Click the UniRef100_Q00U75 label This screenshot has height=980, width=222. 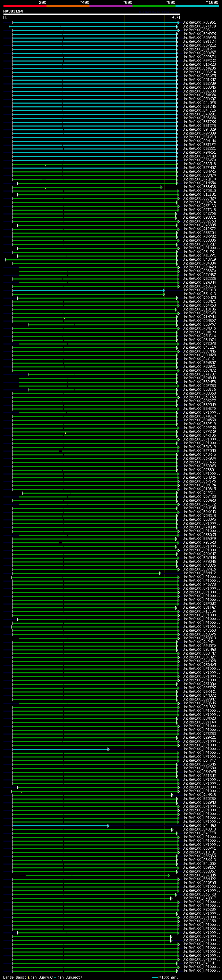coord(199,298)
